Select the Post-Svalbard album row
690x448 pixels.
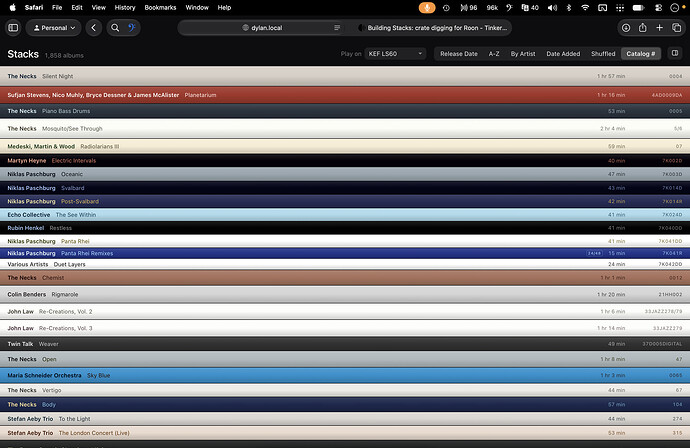point(345,201)
